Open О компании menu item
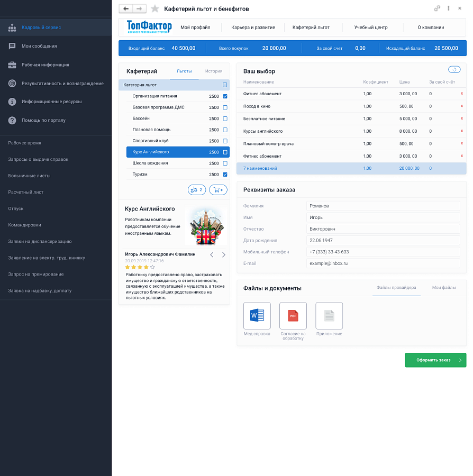Image resolution: width=473 pixels, height=476 pixels. [431, 28]
